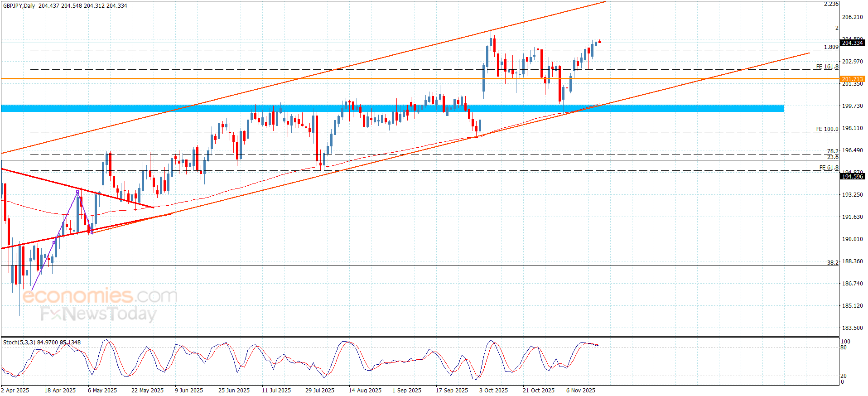Open the economies.com watermark link
This screenshot has width=868, height=396.
click(100, 296)
